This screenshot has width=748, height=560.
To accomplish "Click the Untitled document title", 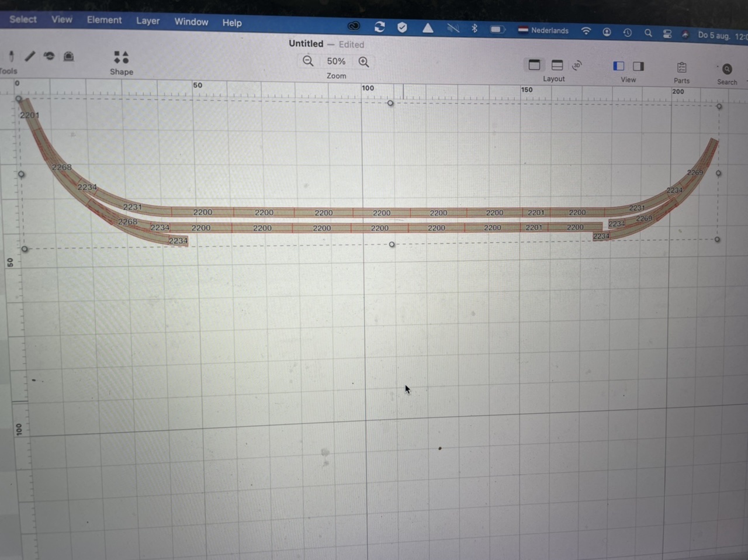I will (306, 43).
